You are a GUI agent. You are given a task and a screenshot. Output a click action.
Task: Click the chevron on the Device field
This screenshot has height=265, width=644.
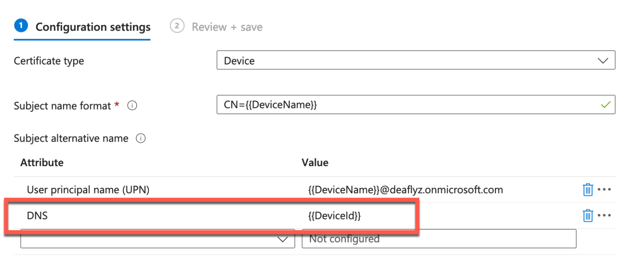(x=602, y=60)
